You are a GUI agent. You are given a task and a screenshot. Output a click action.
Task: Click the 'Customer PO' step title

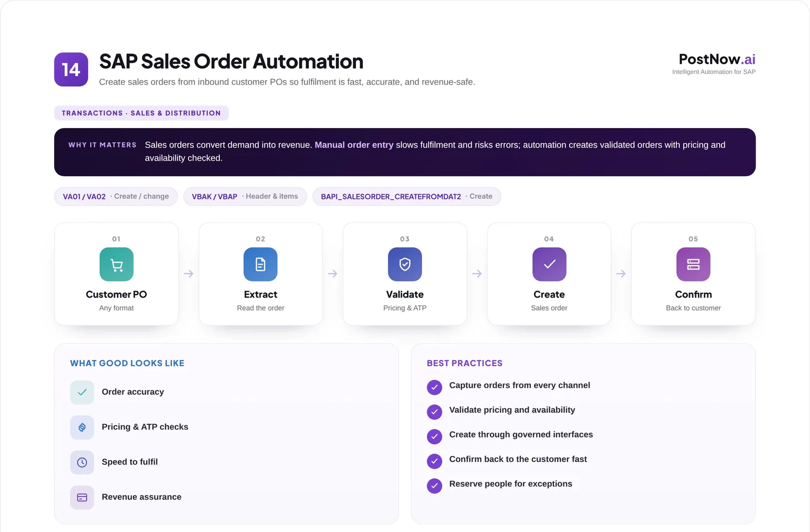point(116,294)
